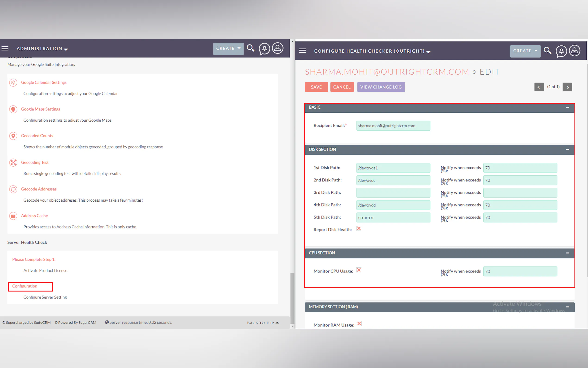Open hamburger menu in Administration panel
588x368 pixels.
coord(5,48)
